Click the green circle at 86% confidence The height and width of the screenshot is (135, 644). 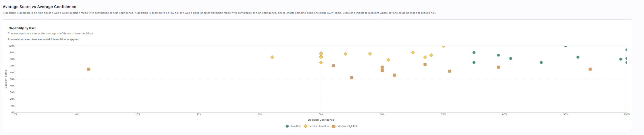tap(541, 62)
